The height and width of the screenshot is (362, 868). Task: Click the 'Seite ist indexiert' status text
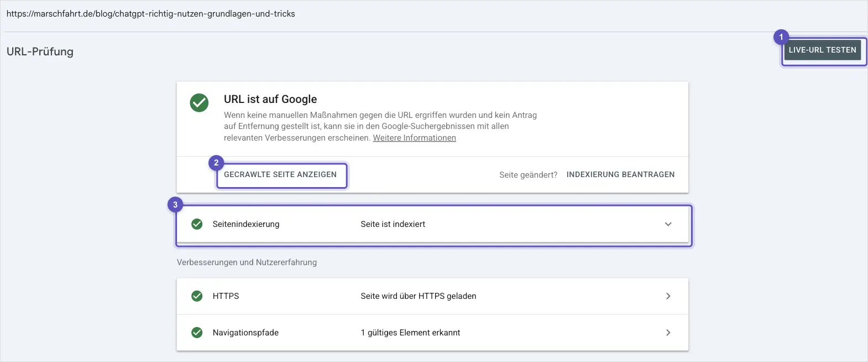[393, 224]
